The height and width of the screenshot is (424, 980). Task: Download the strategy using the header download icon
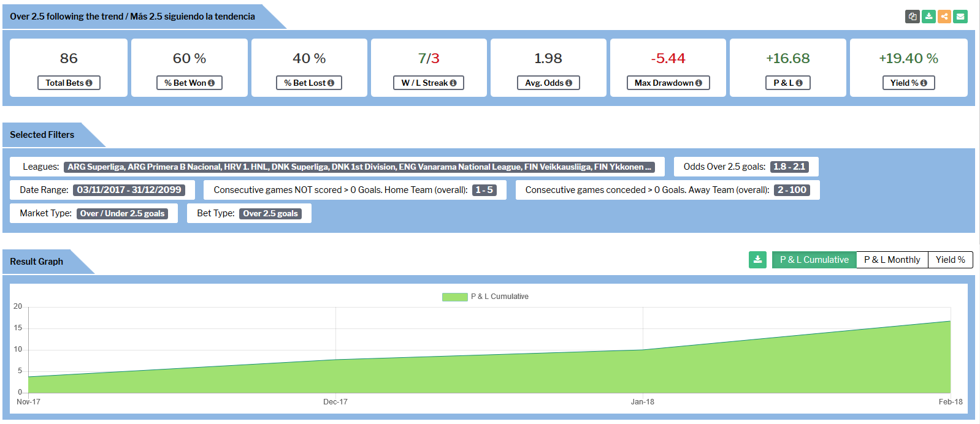click(x=928, y=17)
